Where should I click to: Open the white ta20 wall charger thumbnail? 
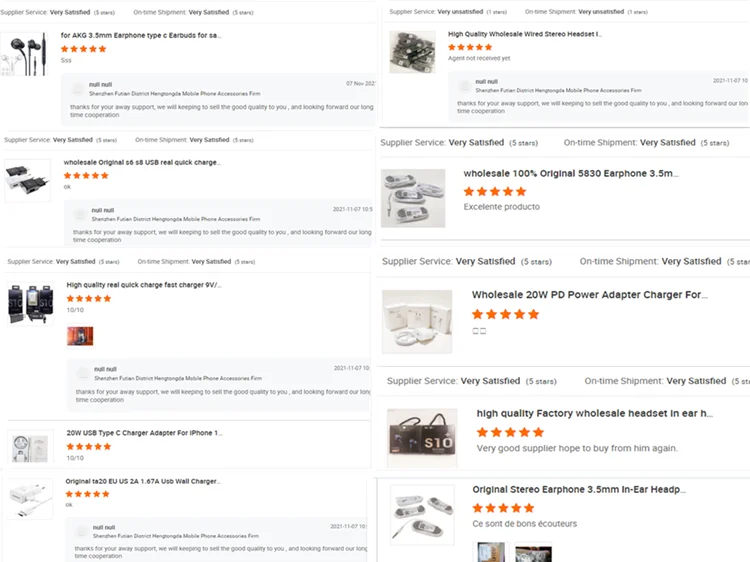[x=31, y=498]
